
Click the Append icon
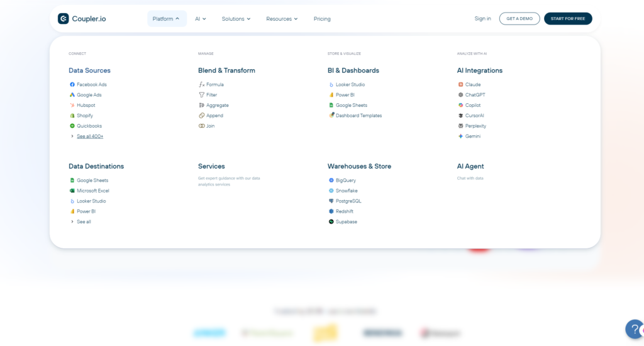click(x=202, y=116)
